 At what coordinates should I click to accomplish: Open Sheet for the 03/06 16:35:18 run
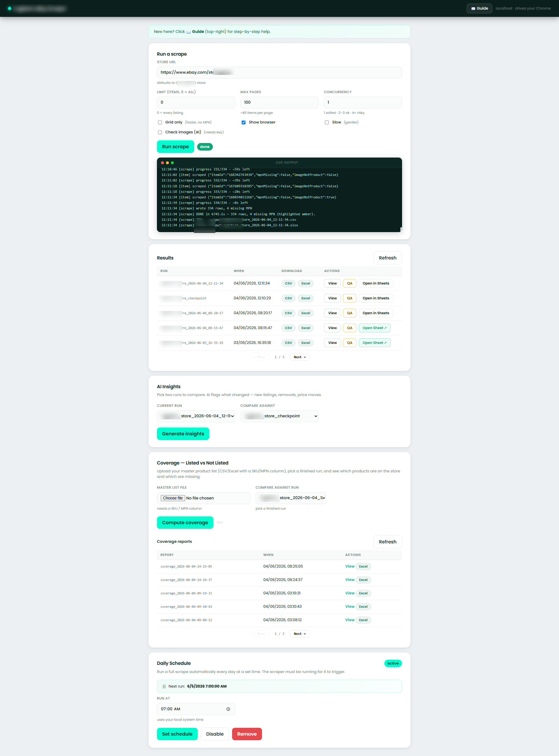[x=375, y=343]
